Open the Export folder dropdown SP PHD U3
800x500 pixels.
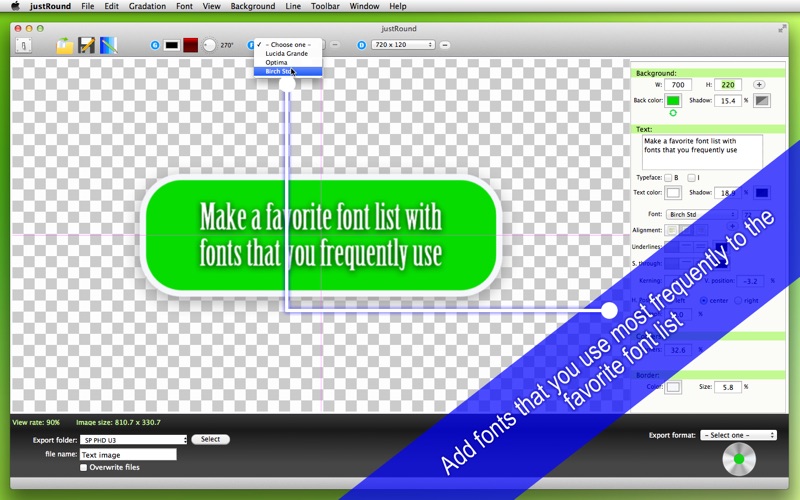[134, 440]
